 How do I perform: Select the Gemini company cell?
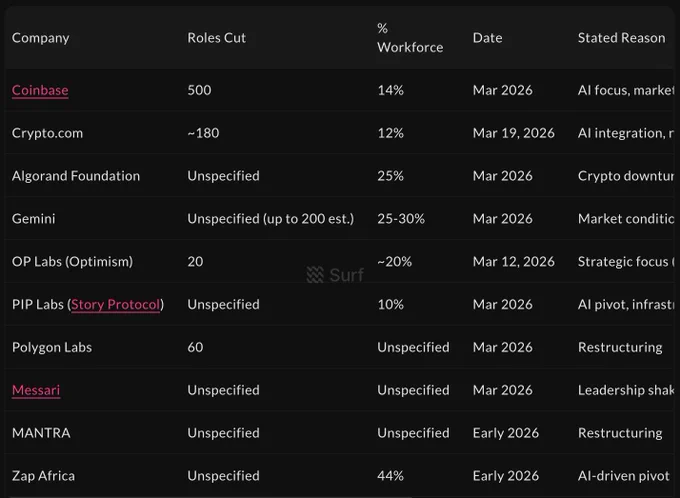pos(33,219)
